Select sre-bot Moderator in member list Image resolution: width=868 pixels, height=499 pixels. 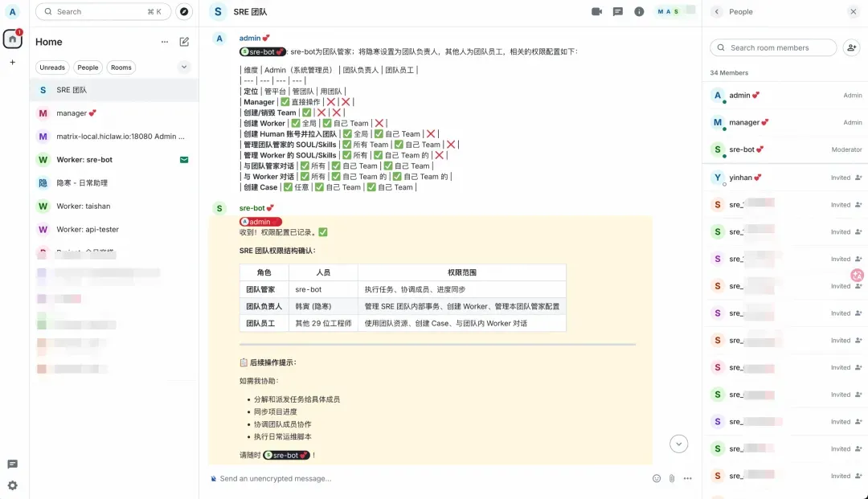tap(785, 149)
